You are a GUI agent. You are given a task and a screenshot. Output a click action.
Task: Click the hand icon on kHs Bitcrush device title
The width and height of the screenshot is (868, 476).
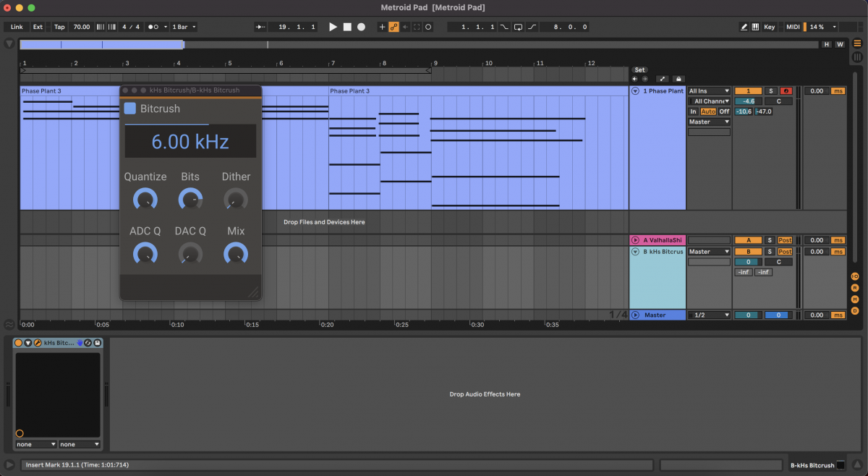click(x=80, y=343)
